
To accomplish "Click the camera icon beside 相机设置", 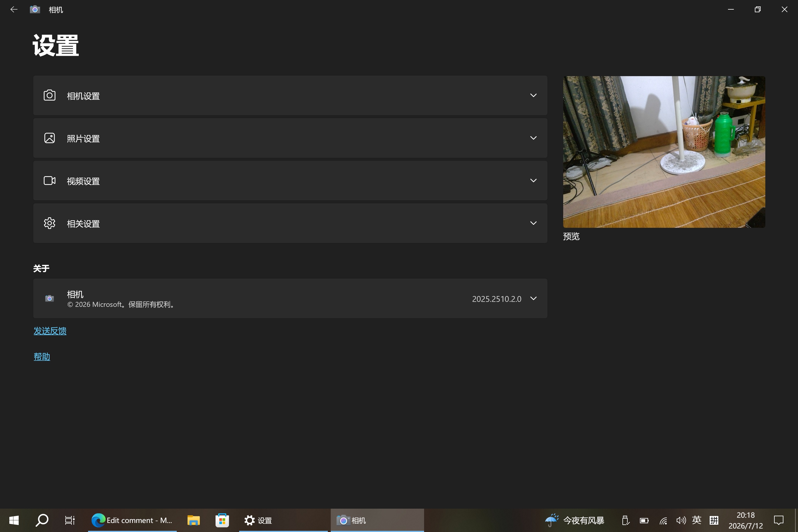I will [50, 95].
